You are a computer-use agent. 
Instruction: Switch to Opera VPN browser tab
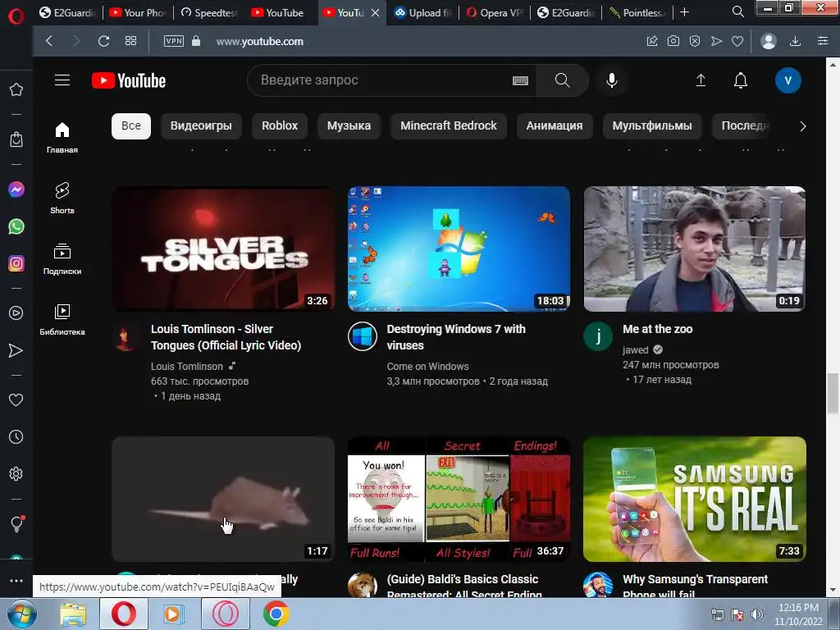tap(495, 12)
